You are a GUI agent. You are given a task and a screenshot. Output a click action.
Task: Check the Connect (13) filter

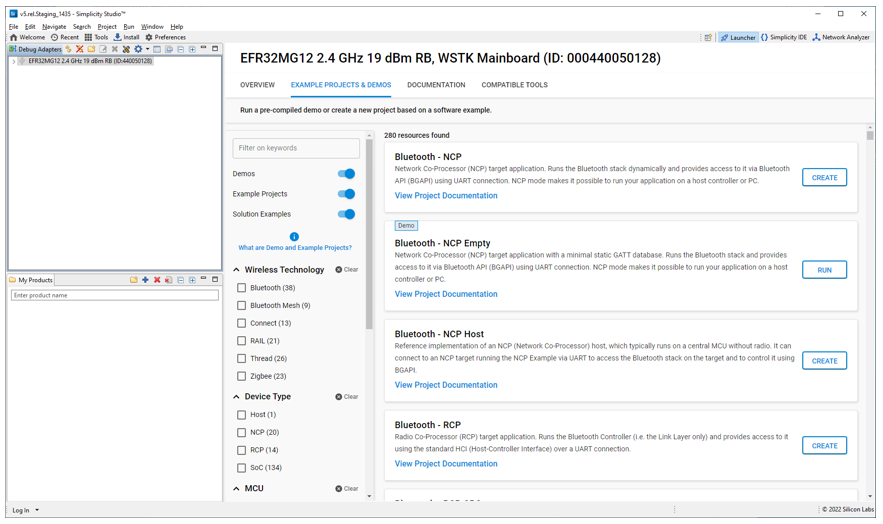pos(242,323)
